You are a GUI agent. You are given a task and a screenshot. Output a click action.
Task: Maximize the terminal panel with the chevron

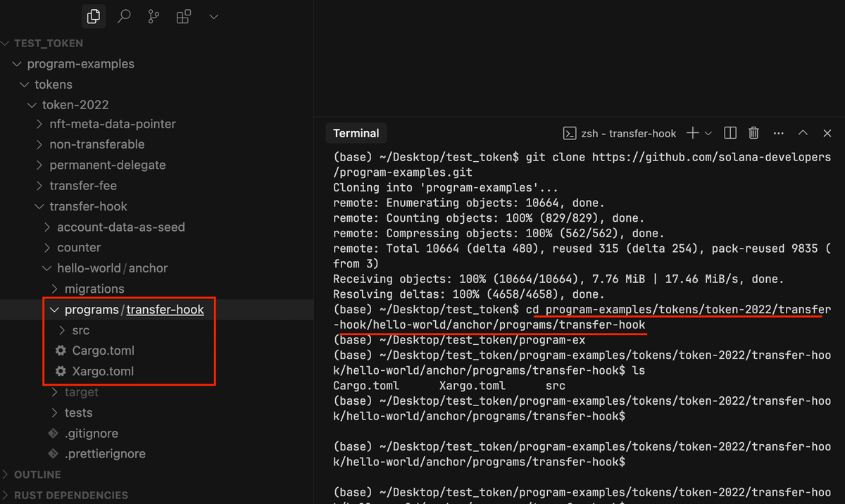point(803,132)
